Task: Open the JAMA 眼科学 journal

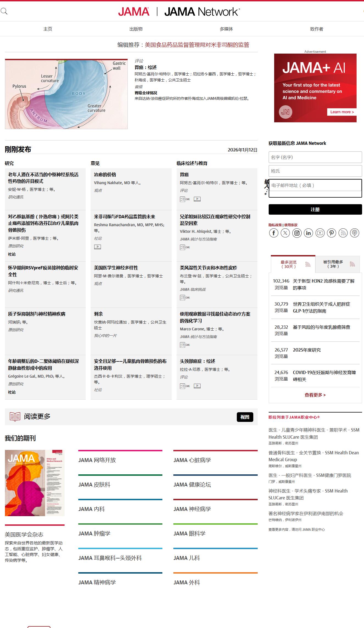Action: pos(189,533)
